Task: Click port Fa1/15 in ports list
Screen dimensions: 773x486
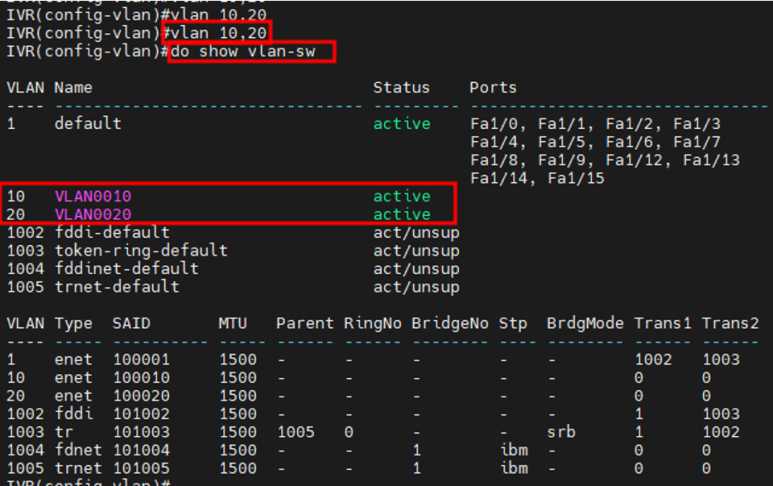Action: coord(576,178)
